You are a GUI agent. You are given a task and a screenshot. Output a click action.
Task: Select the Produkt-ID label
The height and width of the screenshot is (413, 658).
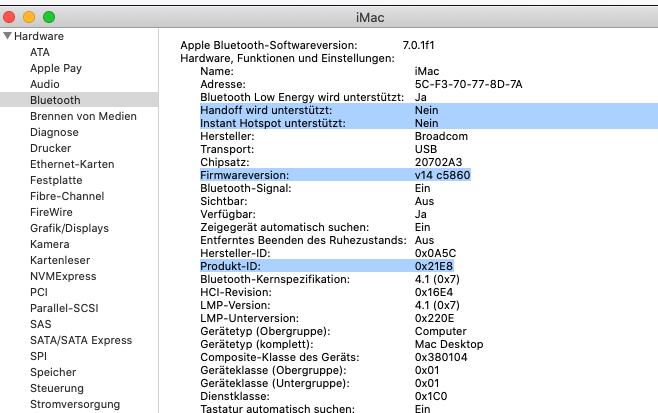pos(230,266)
